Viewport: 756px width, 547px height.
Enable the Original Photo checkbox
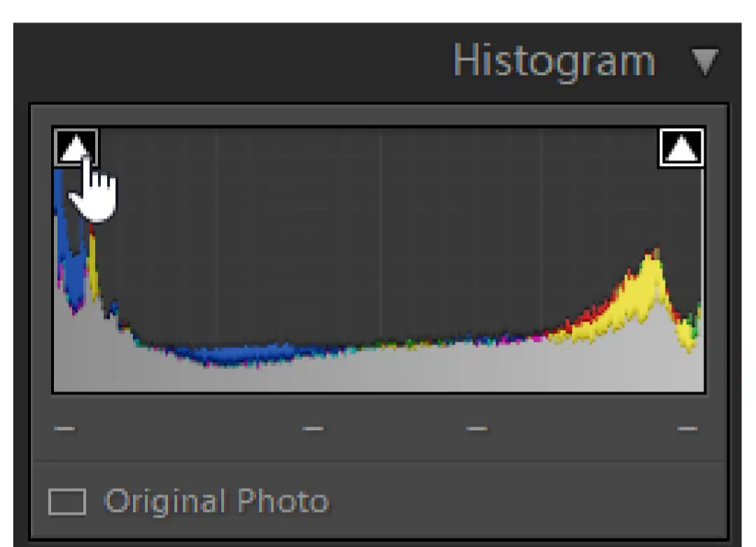[67, 501]
